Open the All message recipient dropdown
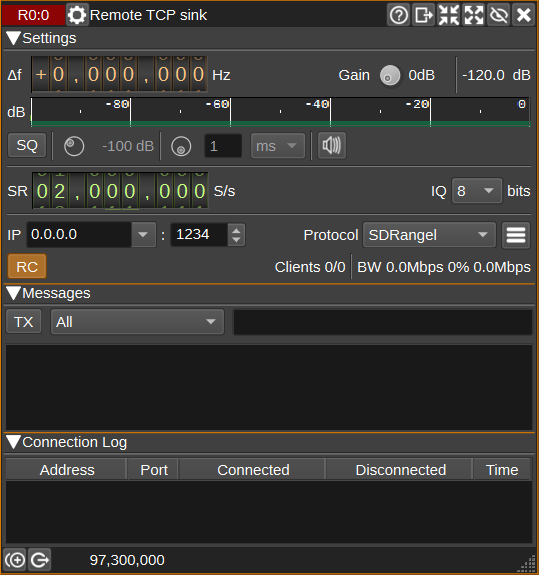Screen dimensions: 539x575 [137, 322]
